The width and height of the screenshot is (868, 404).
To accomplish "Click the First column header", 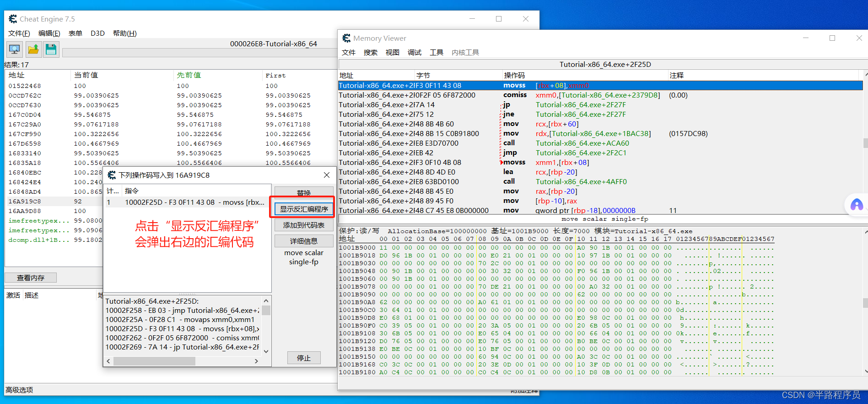I will coord(300,75).
